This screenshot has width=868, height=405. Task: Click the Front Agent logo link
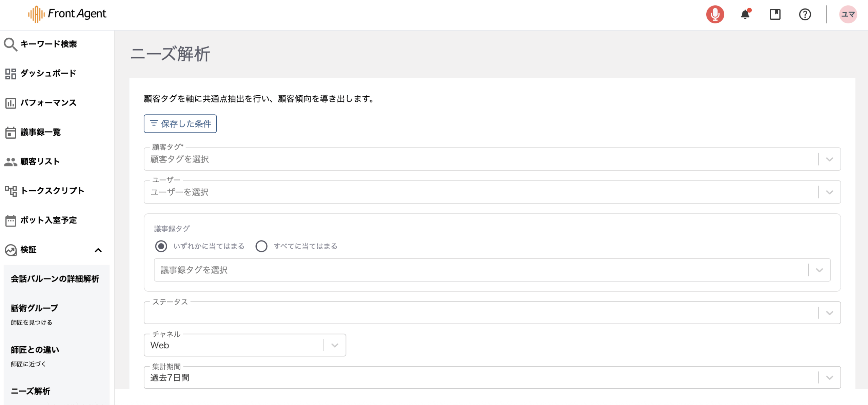(x=67, y=14)
